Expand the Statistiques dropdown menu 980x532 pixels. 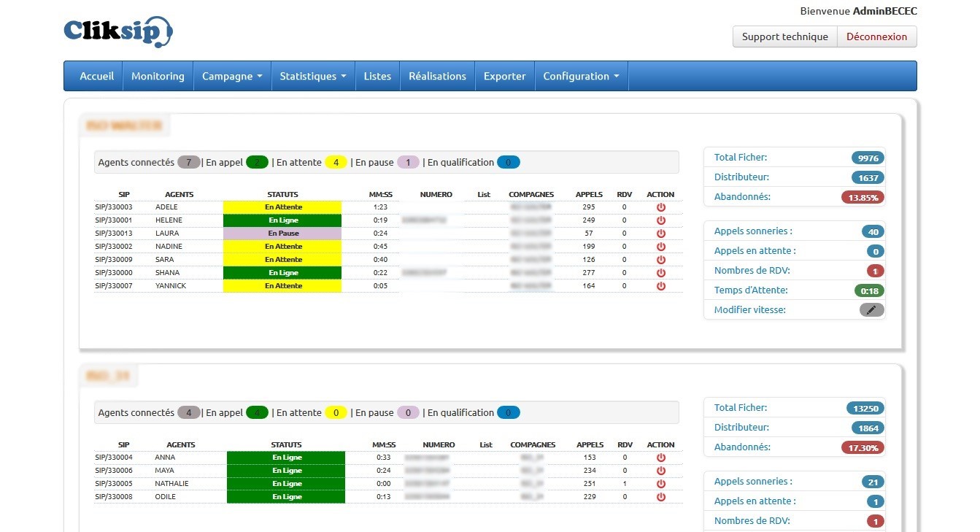coord(312,76)
